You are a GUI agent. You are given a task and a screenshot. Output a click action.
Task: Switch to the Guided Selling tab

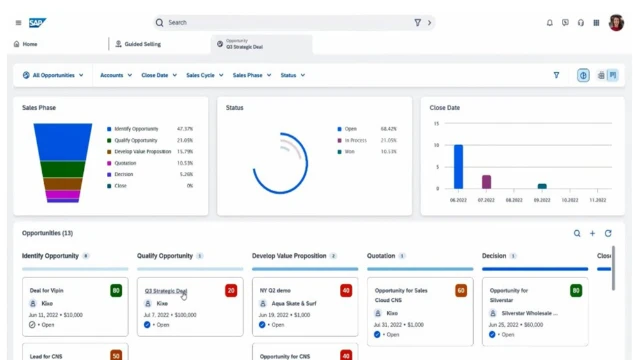(x=138, y=44)
